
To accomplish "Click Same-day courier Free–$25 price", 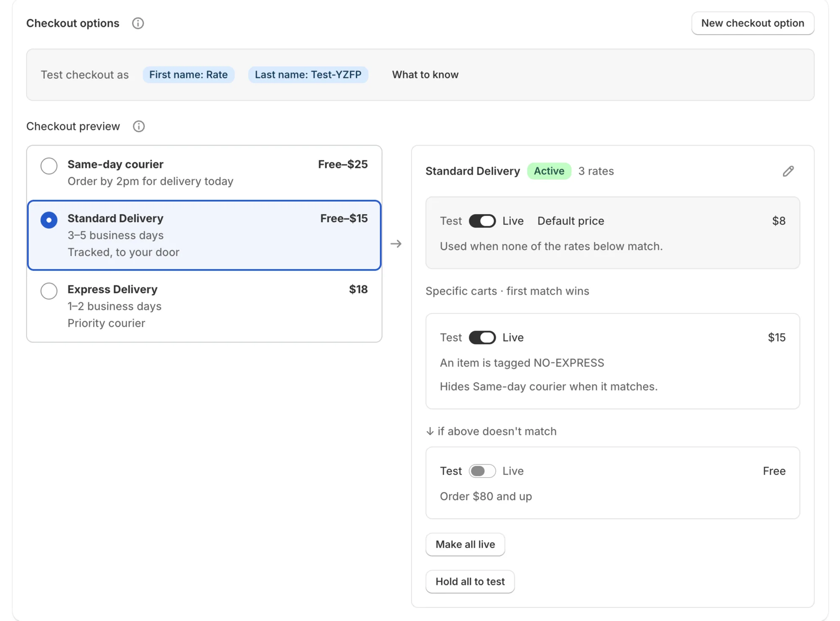I will click(343, 164).
